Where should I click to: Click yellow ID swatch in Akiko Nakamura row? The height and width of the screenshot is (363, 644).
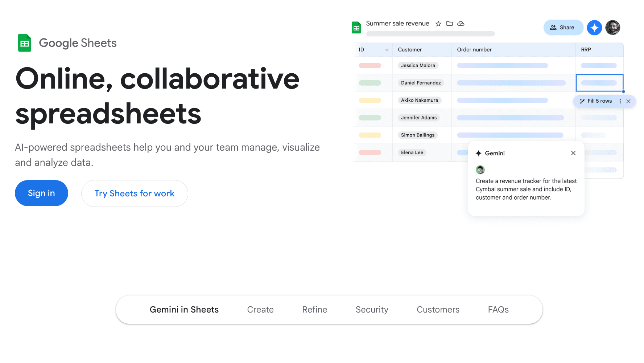[370, 100]
